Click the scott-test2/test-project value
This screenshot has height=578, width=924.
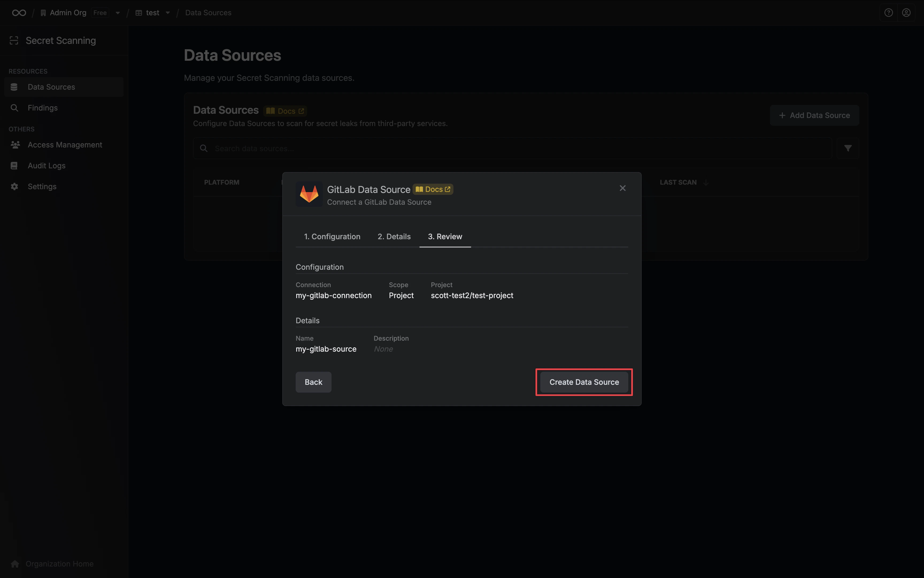[472, 295]
